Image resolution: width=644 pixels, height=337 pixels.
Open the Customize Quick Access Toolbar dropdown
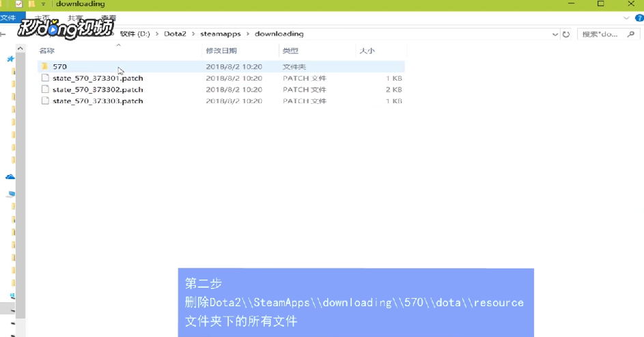point(43,4)
